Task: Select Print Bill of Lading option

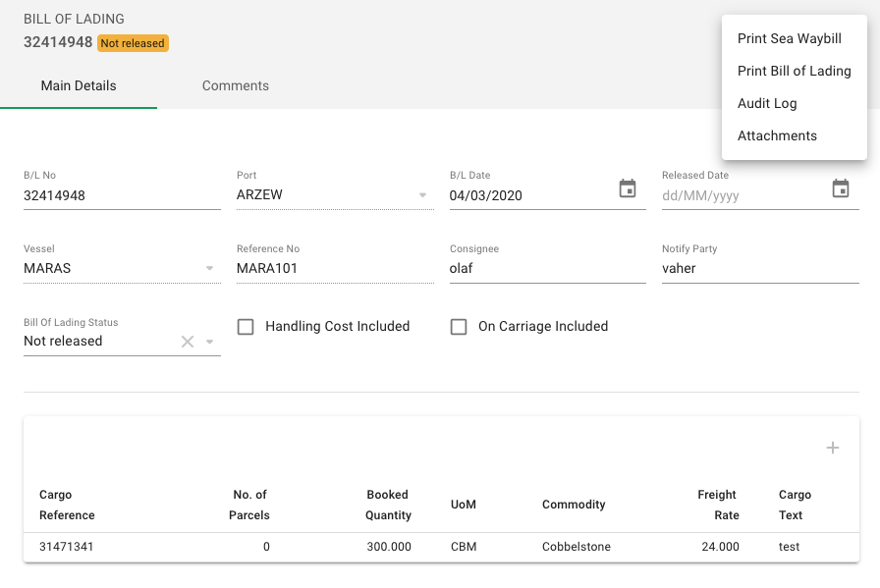Action: pos(794,72)
